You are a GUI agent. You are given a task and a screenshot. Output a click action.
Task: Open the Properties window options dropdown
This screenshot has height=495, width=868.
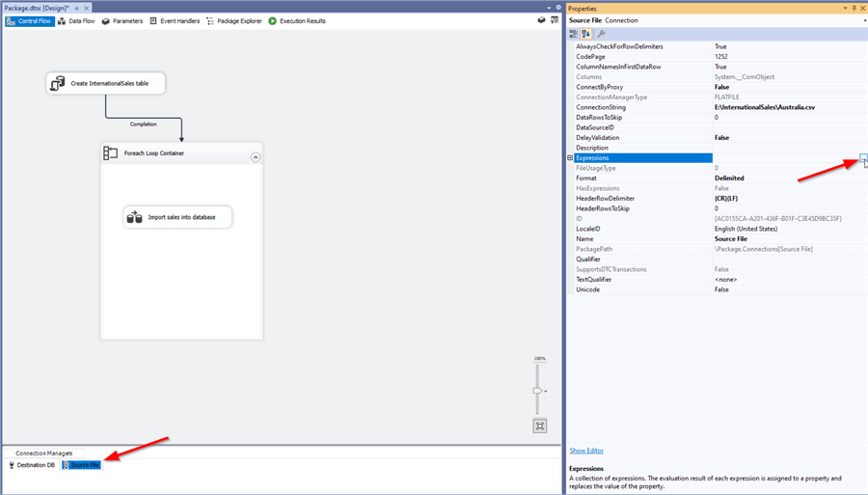843,9
